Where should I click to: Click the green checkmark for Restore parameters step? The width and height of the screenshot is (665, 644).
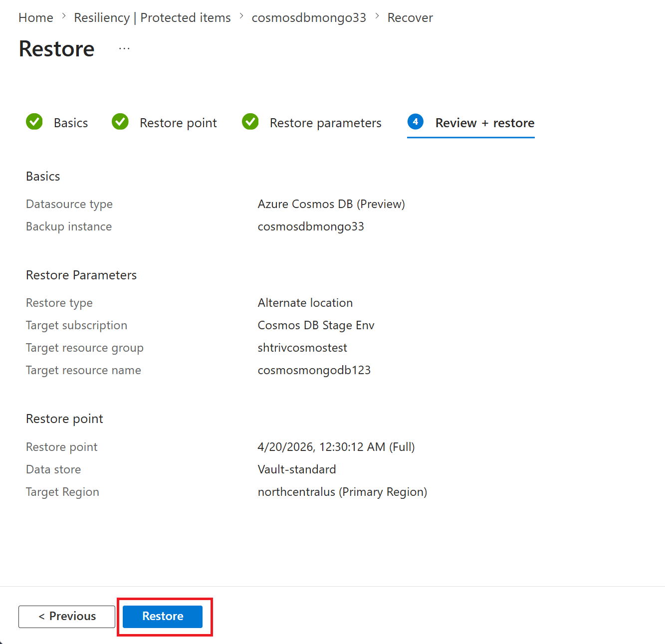pos(250,121)
